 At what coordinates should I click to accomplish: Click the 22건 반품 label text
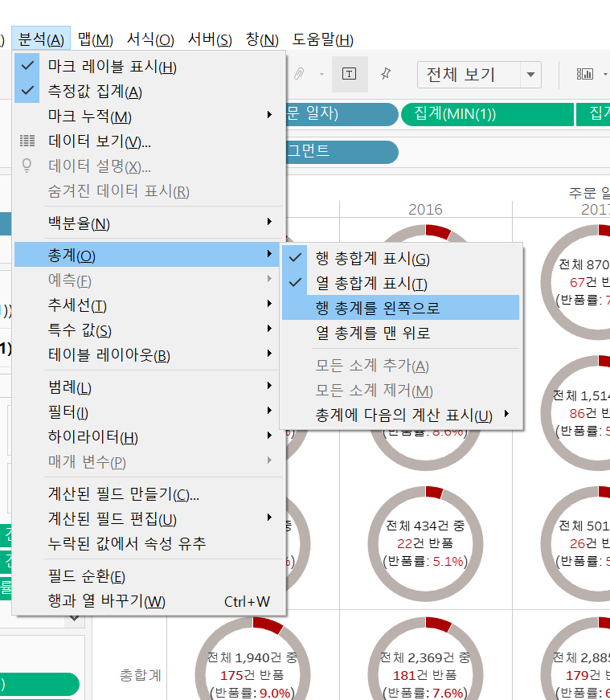(x=424, y=543)
